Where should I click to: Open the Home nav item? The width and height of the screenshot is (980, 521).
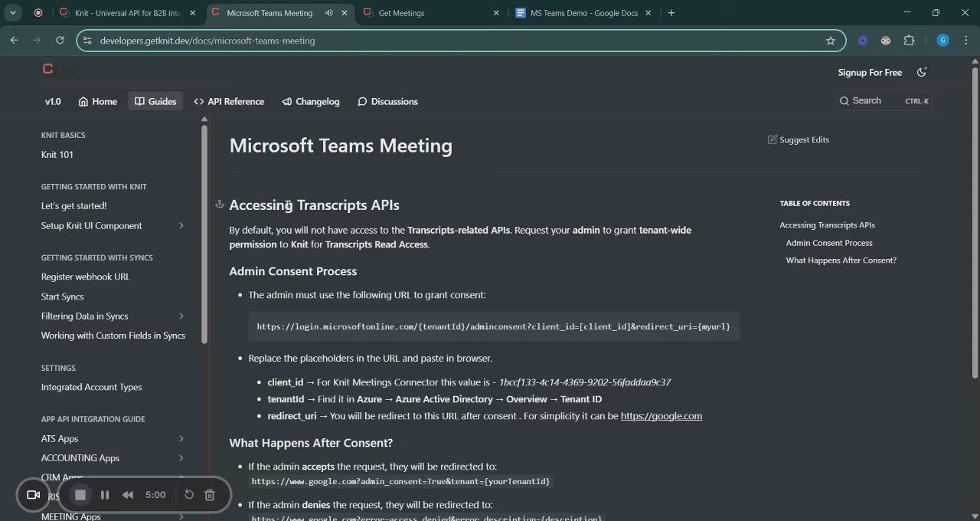click(97, 101)
